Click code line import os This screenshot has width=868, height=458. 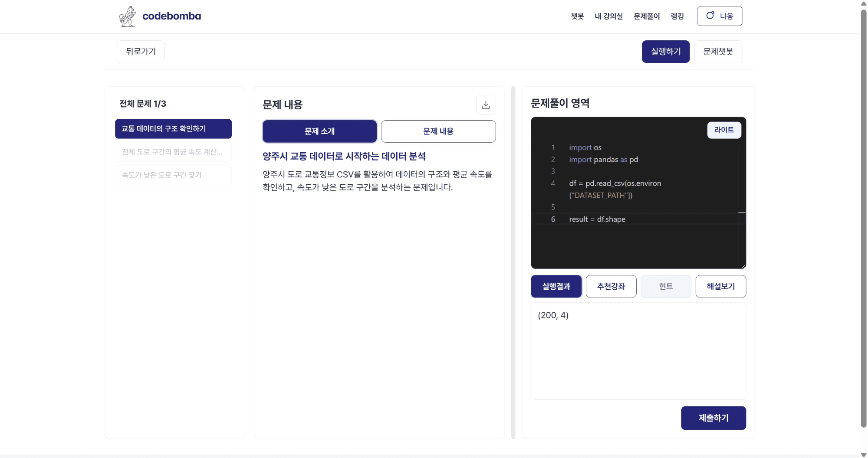[585, 147]
